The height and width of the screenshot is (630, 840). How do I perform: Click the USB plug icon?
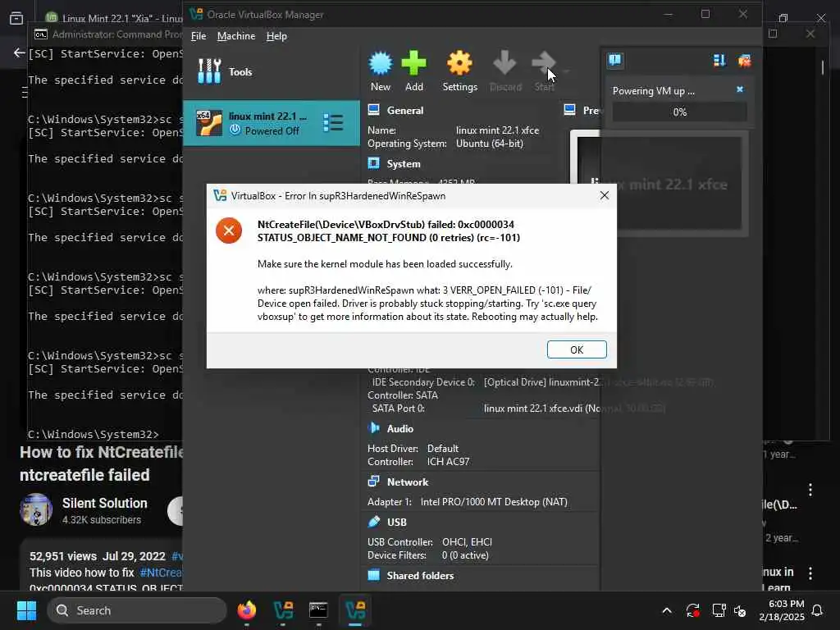tap(374, 522)
